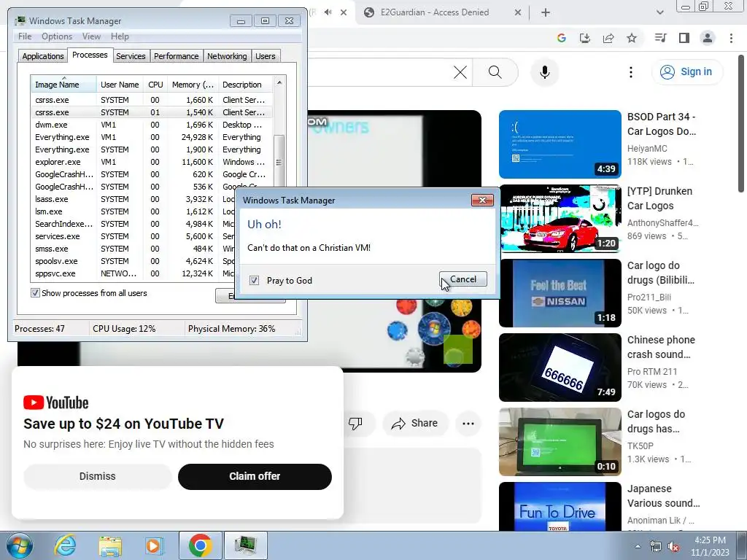Screen dimensions: 747x560
Task: Start voice search with microphone icon
Action: tap(544, 72)
